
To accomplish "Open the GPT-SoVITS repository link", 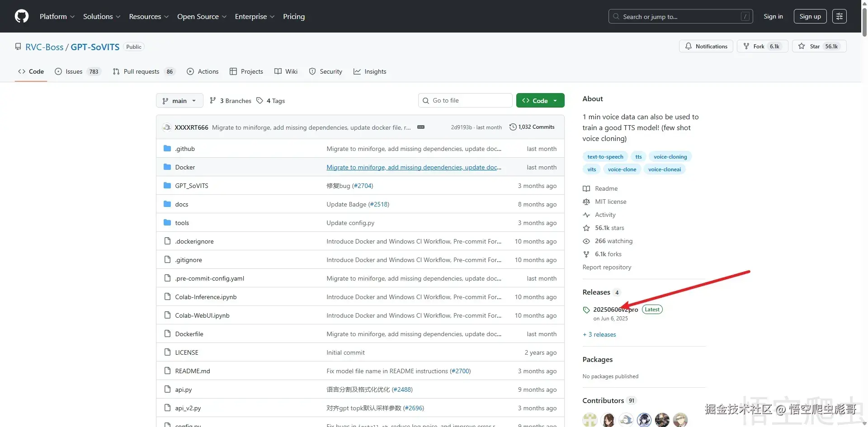I will coord(95,47).
